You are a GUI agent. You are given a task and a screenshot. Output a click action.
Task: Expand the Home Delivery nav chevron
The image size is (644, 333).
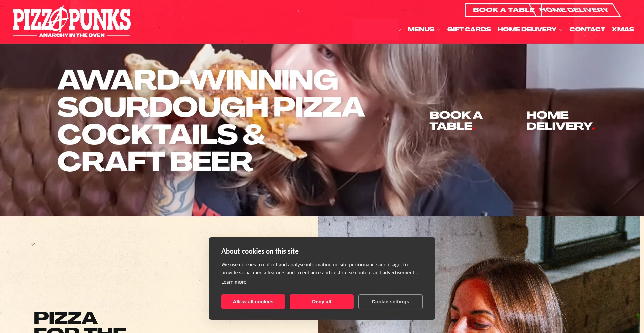pyautogui.click(x=561, y=30)
